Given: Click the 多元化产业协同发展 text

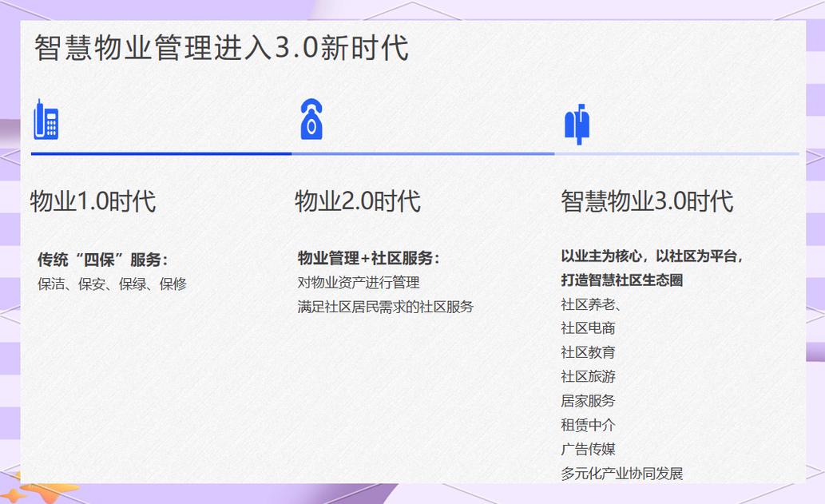Looking at the screenshot, I should coord(623,473).
